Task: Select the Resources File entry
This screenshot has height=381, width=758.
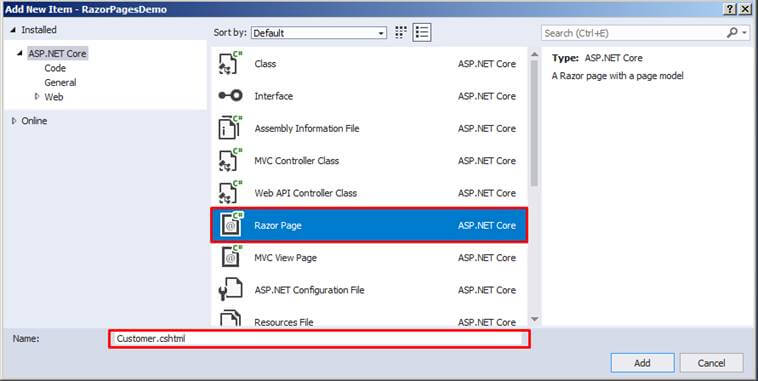Action: pyautogui.click(x=284, y=322)
